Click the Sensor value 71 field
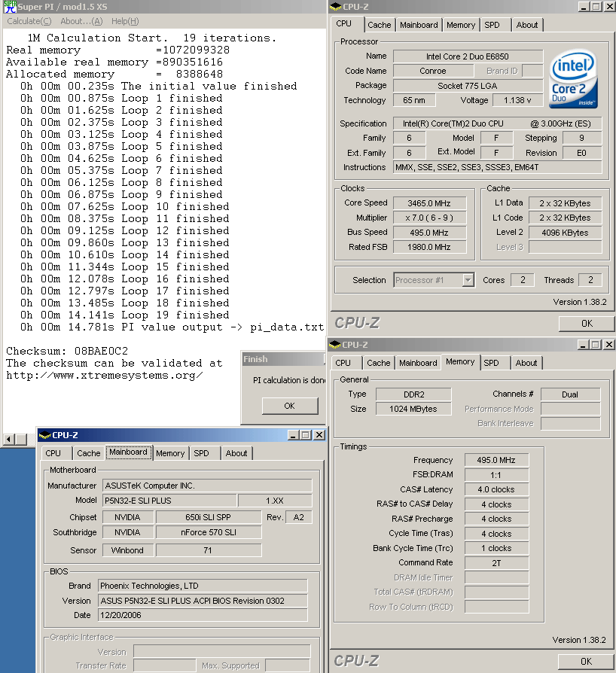 pos(209,550)
